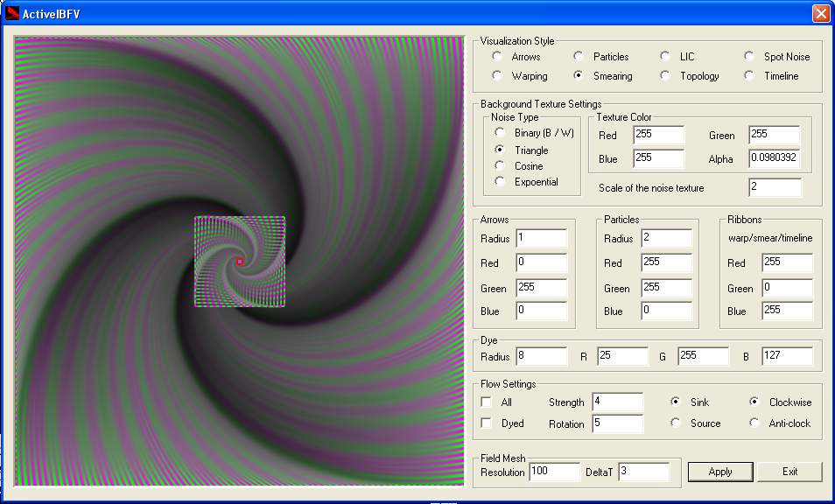
Task: Click the texture color Alpha field
Action: coord(774,159)
